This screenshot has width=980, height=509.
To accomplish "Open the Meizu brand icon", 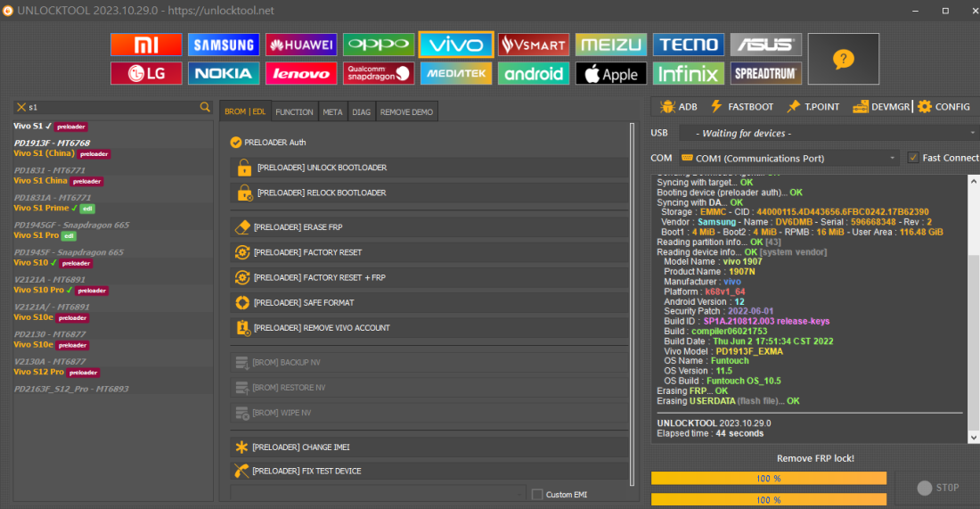I will (x=611, y=45).
